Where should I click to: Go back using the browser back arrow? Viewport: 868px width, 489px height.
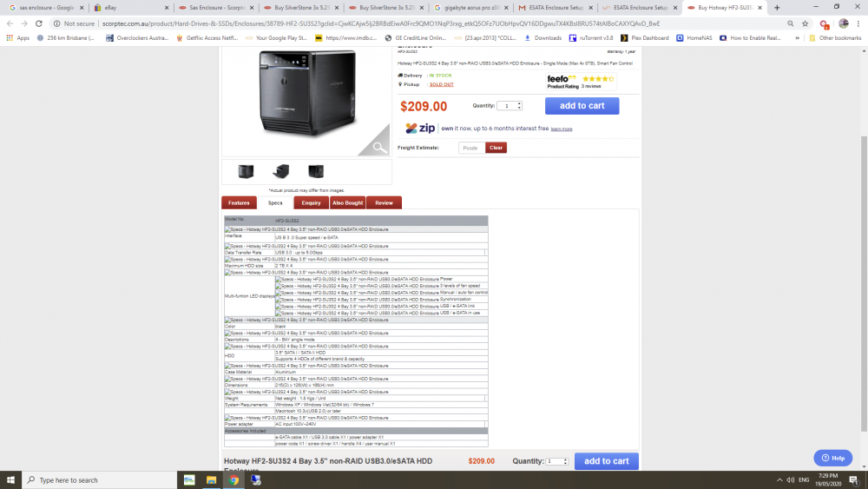click(10, 23)
